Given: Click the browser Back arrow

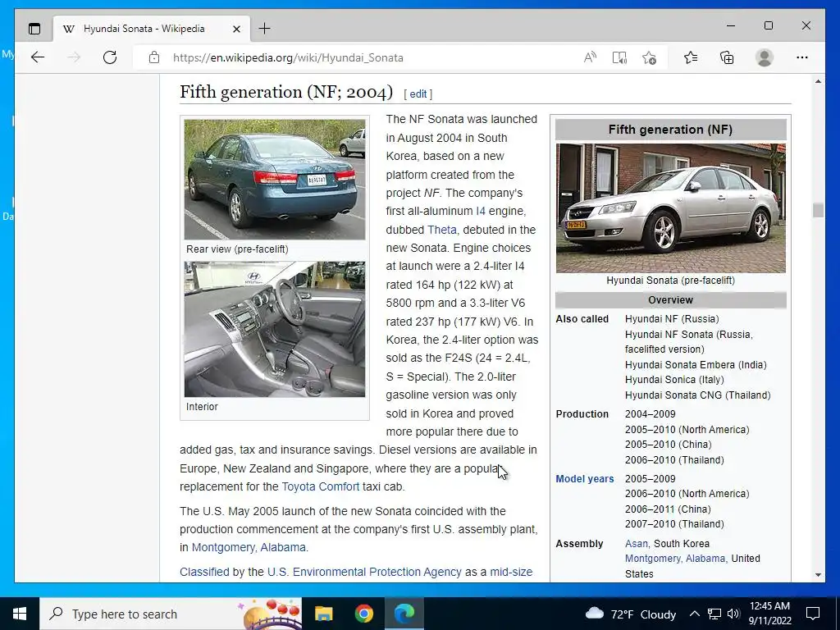Looking at the screenshot, I should 38,57.
